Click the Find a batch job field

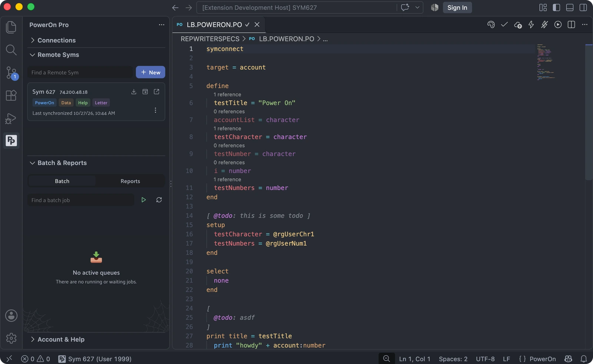81,200
